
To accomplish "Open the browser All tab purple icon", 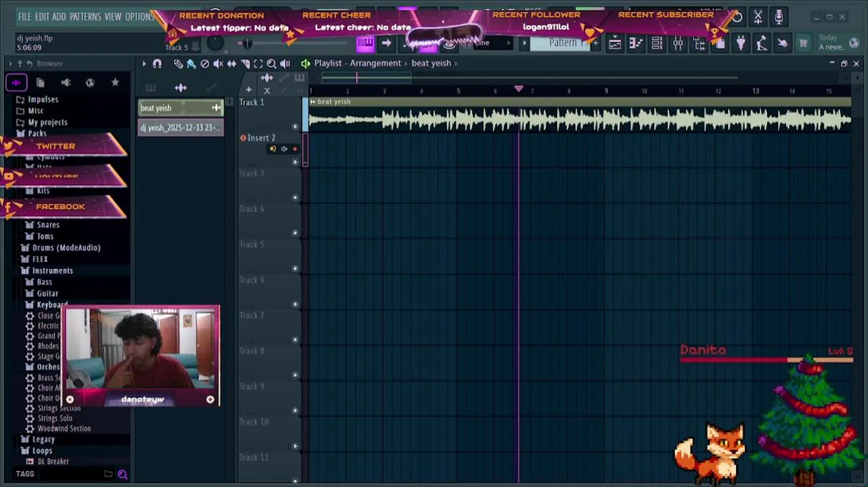I will [16, 83].
